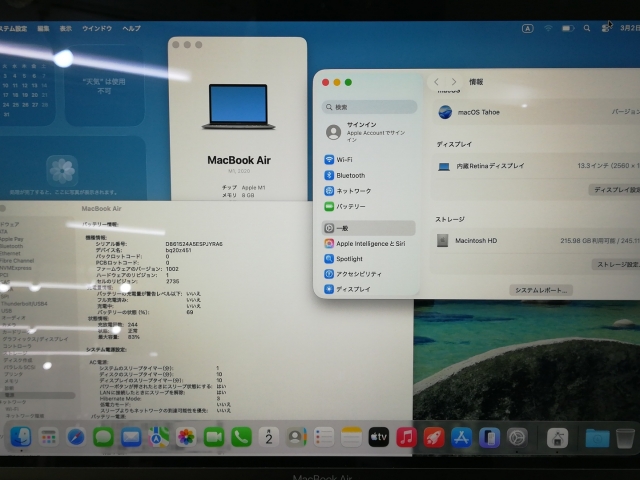
Task: Open the ヘルプ menu
Action: coord(131,28)
